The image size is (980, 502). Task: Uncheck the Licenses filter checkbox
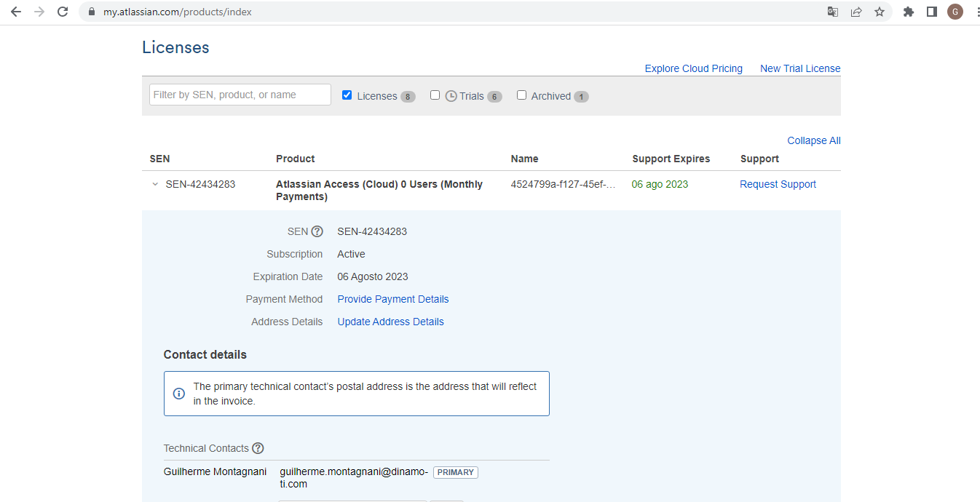pos(347,95)
